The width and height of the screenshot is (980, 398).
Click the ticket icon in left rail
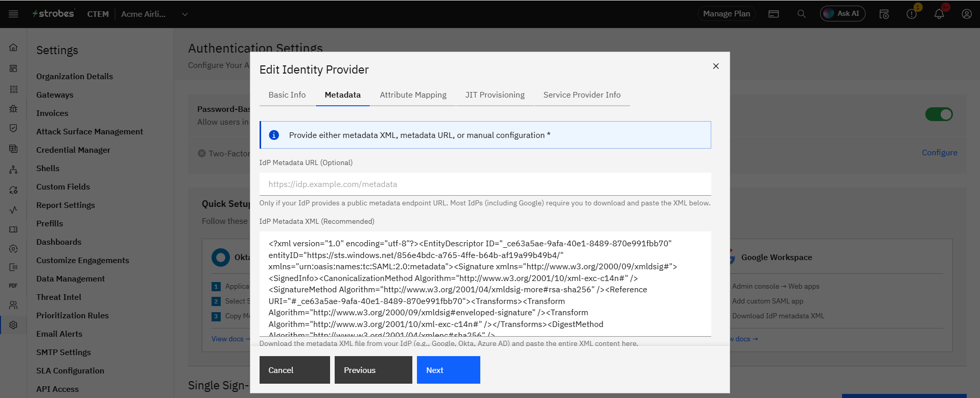click(13, 229)
